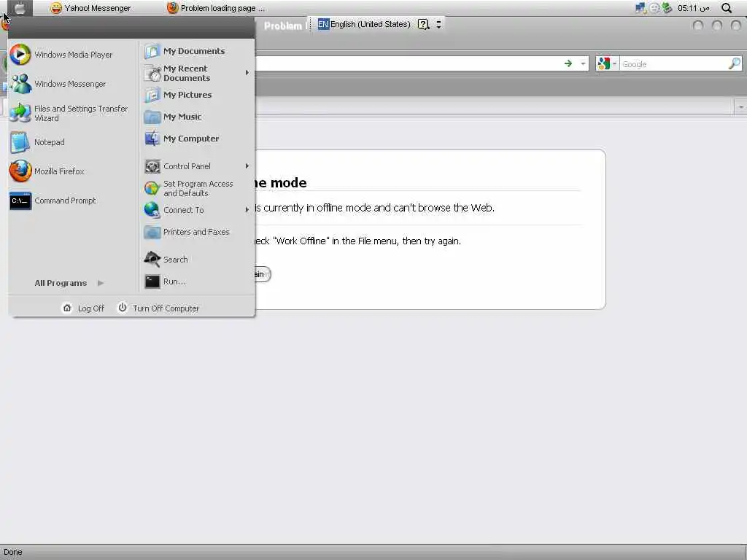The width and height of the screenshot is (747, 560).
Task: Expand Connect To submenu arrow
Action: coord(247,210)
